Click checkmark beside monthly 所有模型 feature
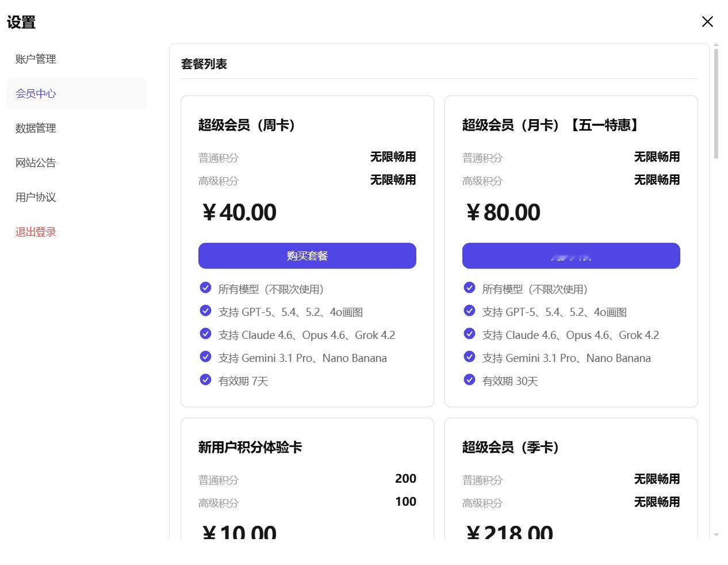 [469, 288]
